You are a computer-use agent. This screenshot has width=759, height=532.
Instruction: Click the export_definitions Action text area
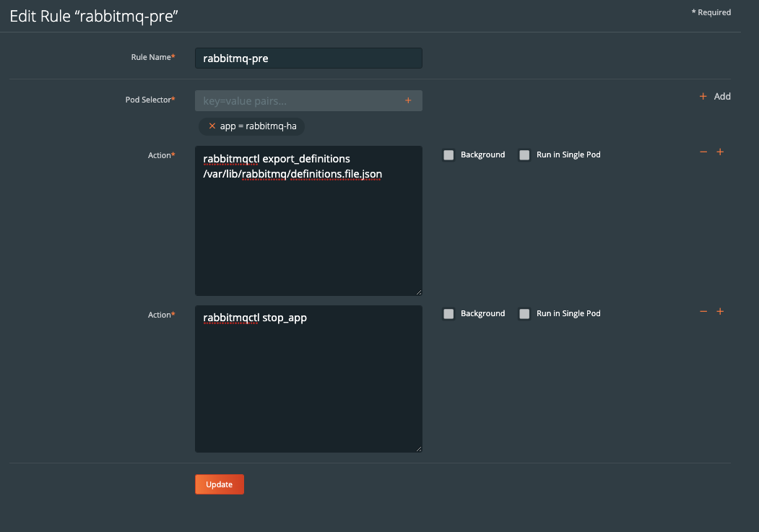tap(308, 220)
